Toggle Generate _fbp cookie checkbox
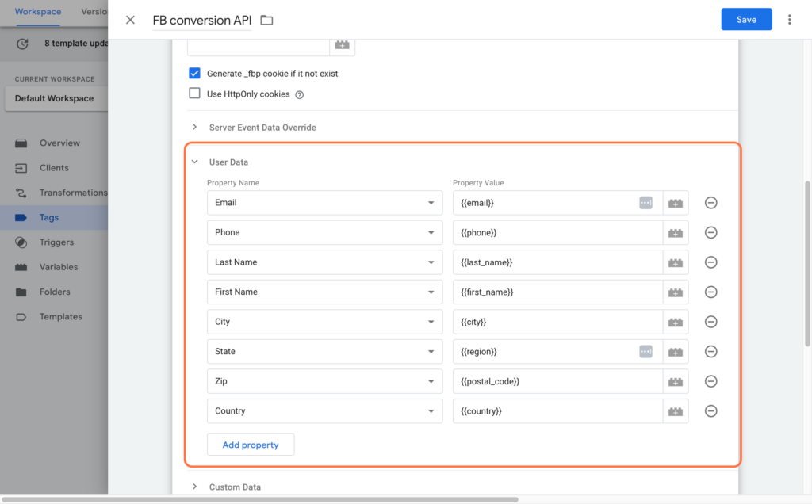The width and height of the screenshot is (812, 504). coord(195,73)
